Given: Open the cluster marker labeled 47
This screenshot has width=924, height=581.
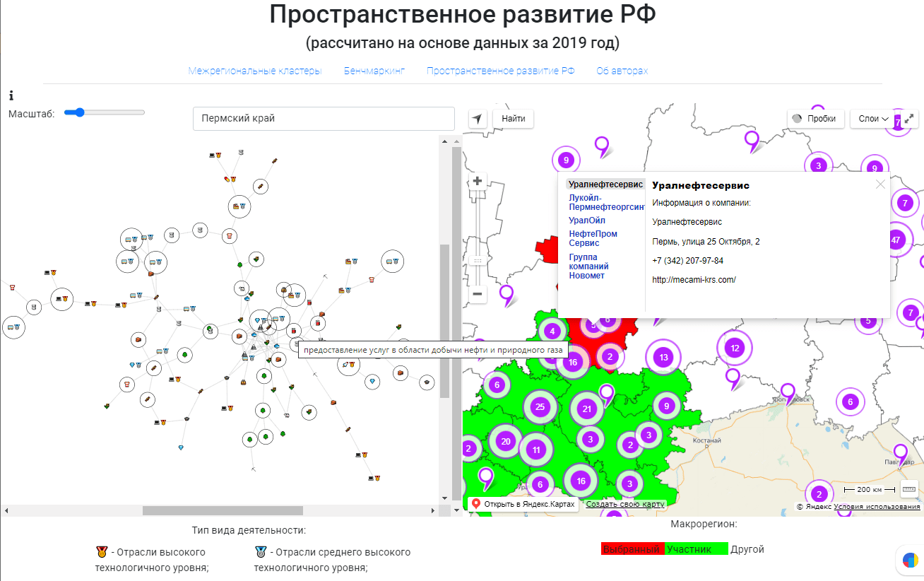Looking at the screenshot, I should [896, 239].
